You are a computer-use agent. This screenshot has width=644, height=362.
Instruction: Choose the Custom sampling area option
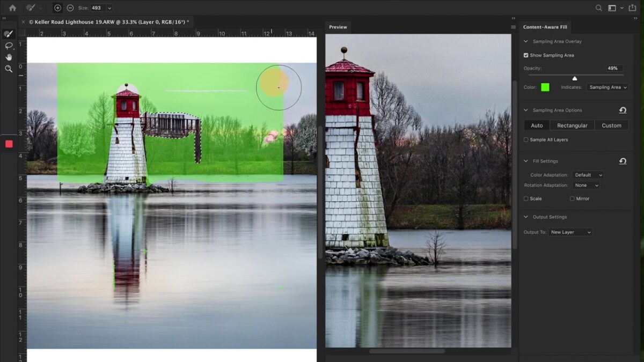(x=611, y=125)
